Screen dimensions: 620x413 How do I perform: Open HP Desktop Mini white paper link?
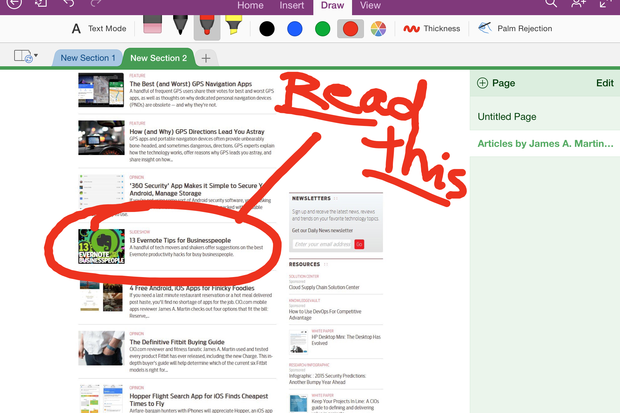[346, 340]
